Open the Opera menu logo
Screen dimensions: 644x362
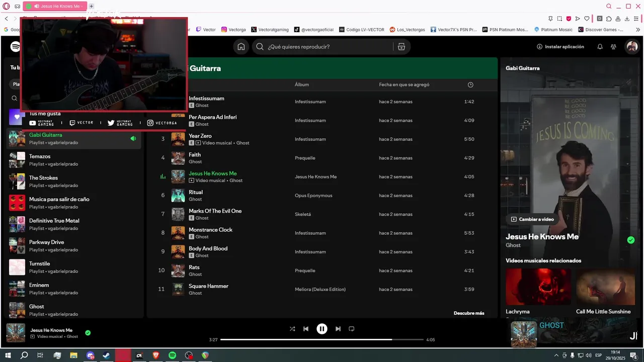[7, 6]
